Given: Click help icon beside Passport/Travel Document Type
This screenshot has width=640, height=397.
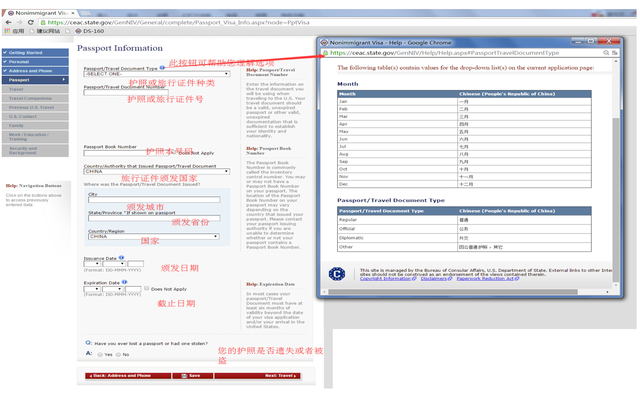Looking at the screenshot, I should point(162,68).
